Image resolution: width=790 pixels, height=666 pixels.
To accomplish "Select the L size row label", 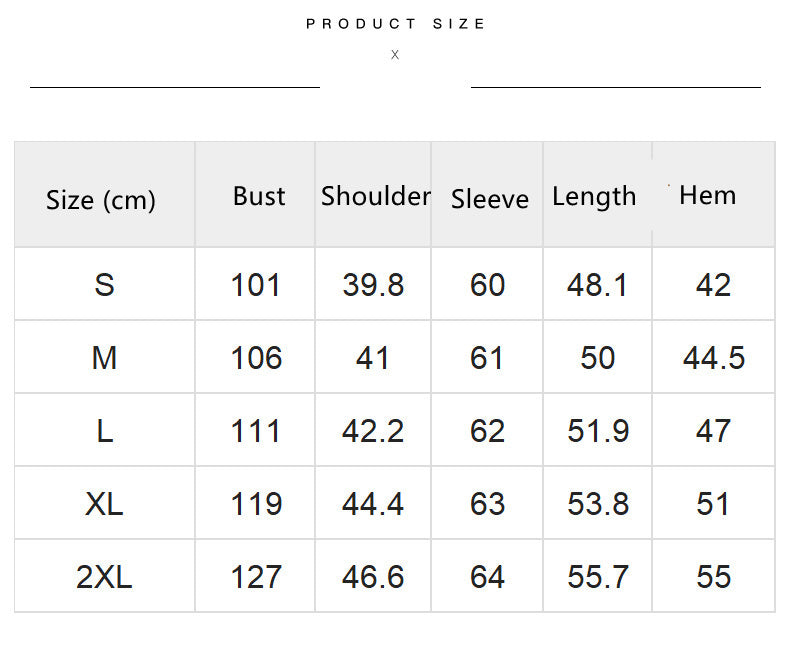I will pyautogui.click(x=104, y=431).
